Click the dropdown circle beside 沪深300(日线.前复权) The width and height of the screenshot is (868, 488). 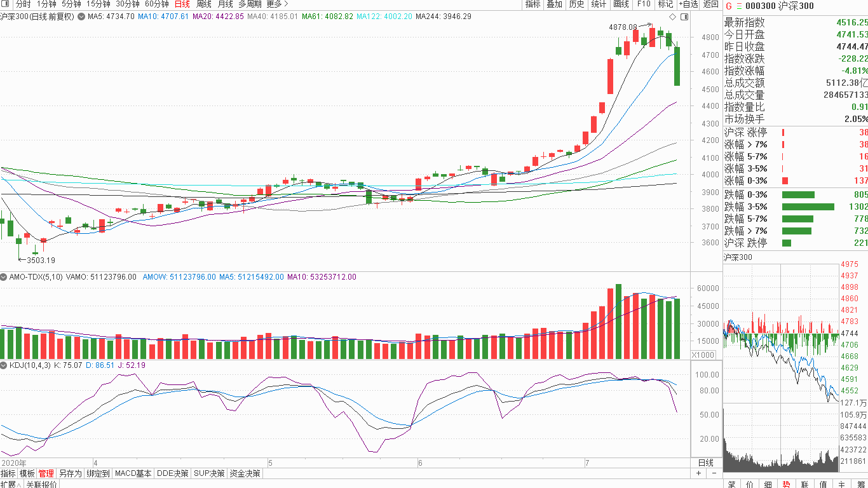[81, 16]
